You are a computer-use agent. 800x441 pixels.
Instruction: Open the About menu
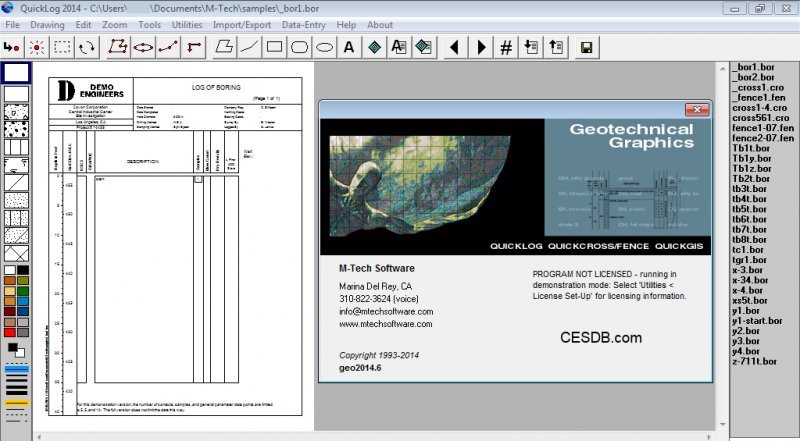click(380, 24)
